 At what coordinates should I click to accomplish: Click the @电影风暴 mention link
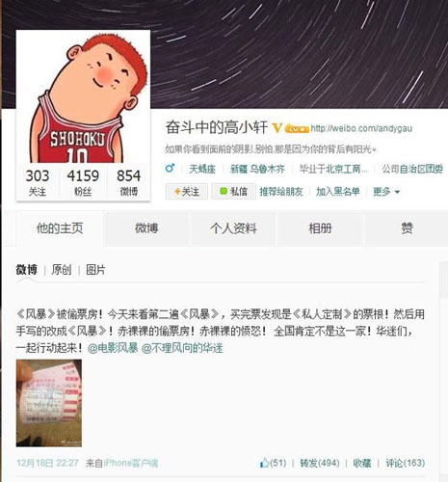tap(113, 348)
